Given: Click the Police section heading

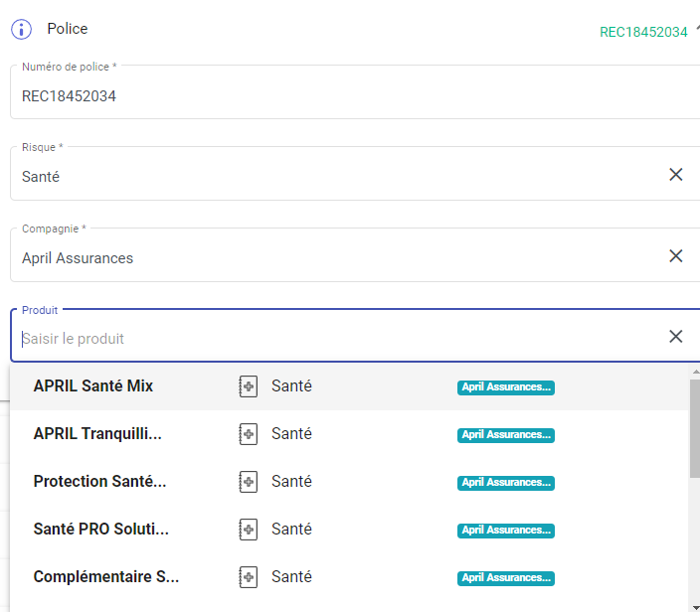Looking at the screenshot, I should click(x=68, y=29).
